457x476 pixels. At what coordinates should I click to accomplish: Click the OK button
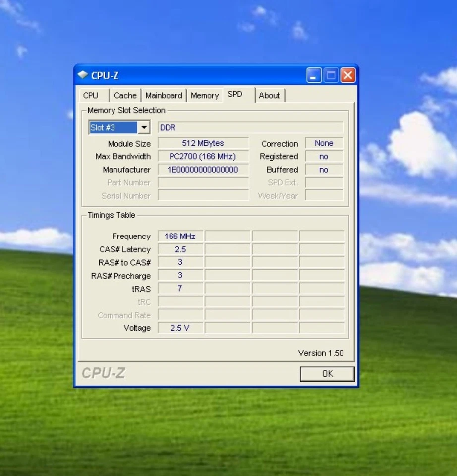point(327,374)
